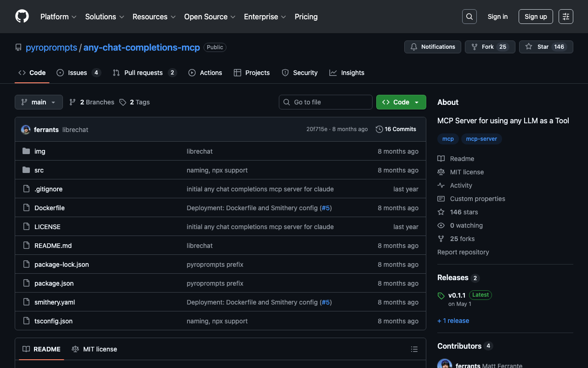Click the README outline list icon
This screenshot has height=368, width=588.
pyautogui.click(x=414, y=349)
